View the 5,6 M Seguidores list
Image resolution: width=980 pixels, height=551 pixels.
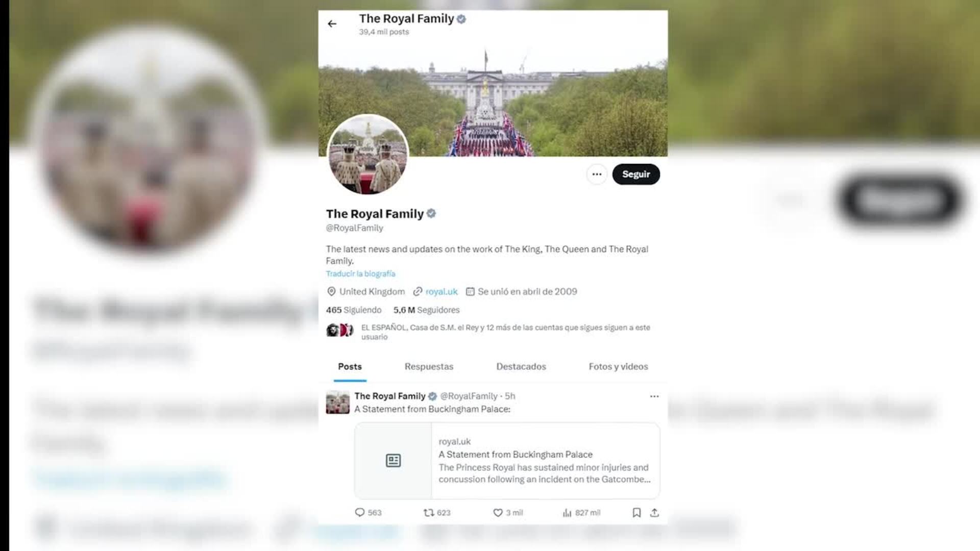426,310
